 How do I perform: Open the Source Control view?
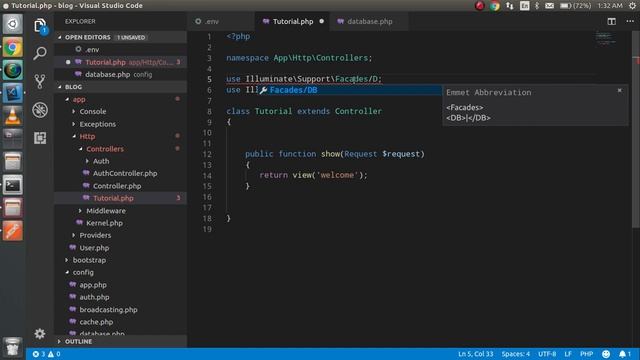[x=40, y=81]
